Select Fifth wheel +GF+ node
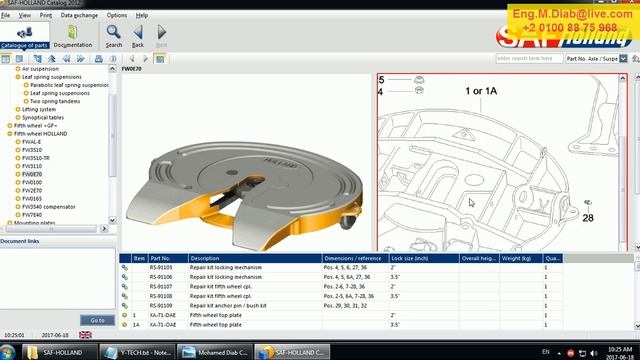 (x=36, y=126)
